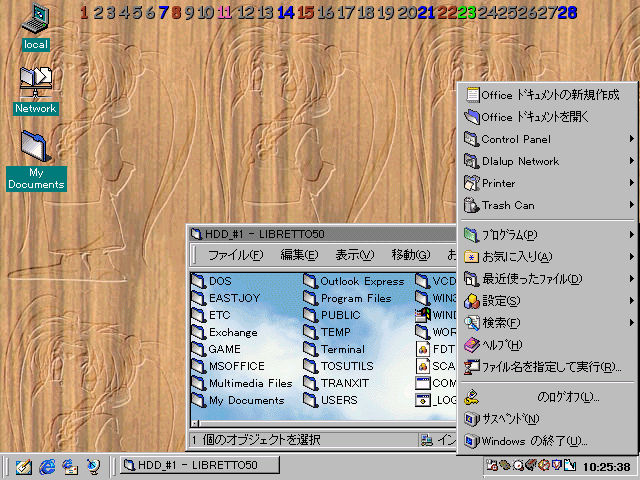Expand the Dialup Network submenu arrow

[631, 161]
